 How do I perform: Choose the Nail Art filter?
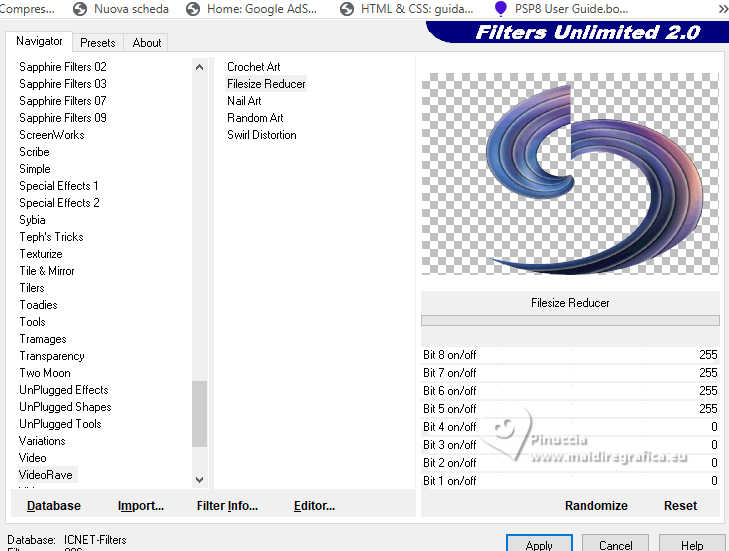point(244,101)
